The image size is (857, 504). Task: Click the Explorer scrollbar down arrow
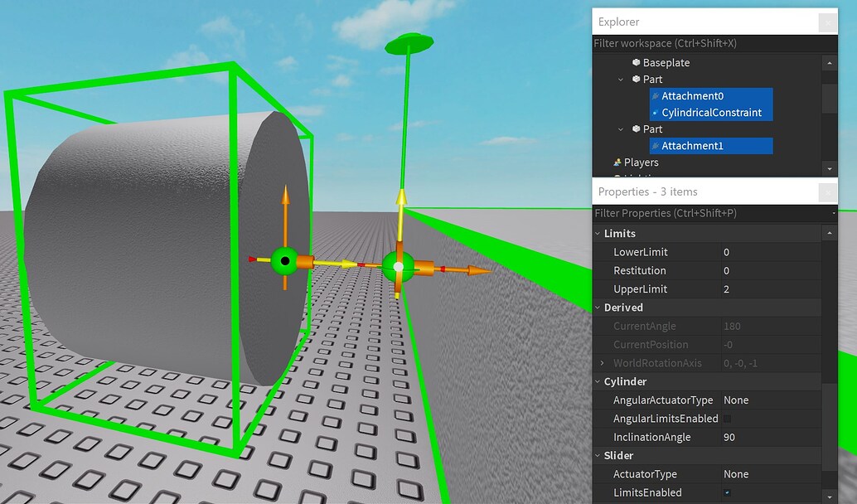830,169
